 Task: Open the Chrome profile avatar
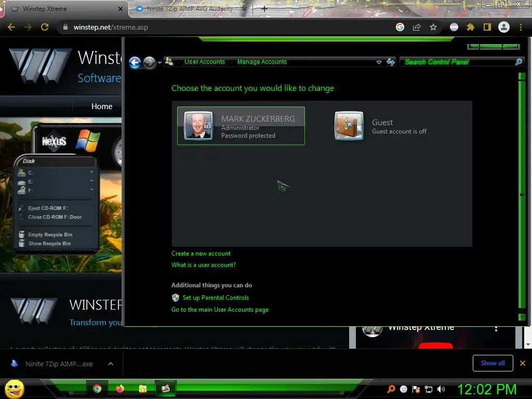click(x=504, y=27)
